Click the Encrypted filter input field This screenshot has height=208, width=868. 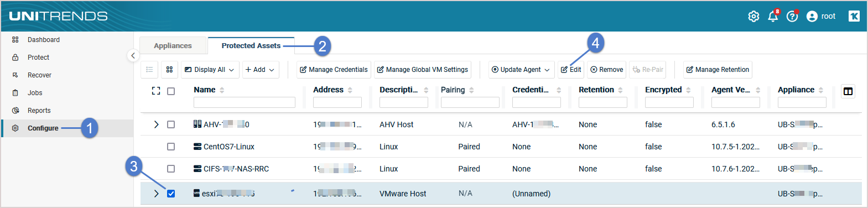[669, 102]
